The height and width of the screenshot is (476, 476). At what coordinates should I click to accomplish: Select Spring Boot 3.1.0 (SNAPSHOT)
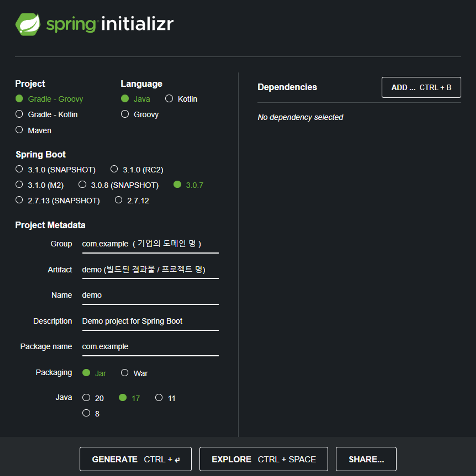(x=19, y=169)
